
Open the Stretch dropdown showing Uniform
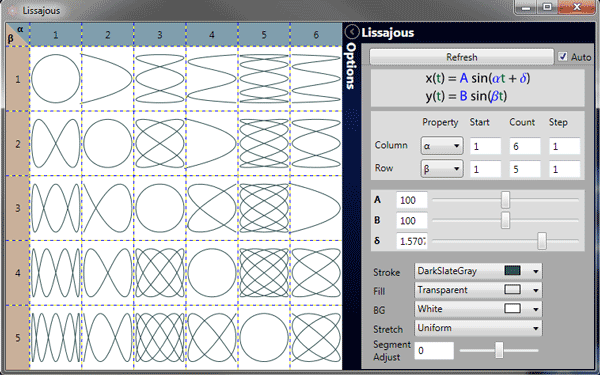click(x=478, y=328)
